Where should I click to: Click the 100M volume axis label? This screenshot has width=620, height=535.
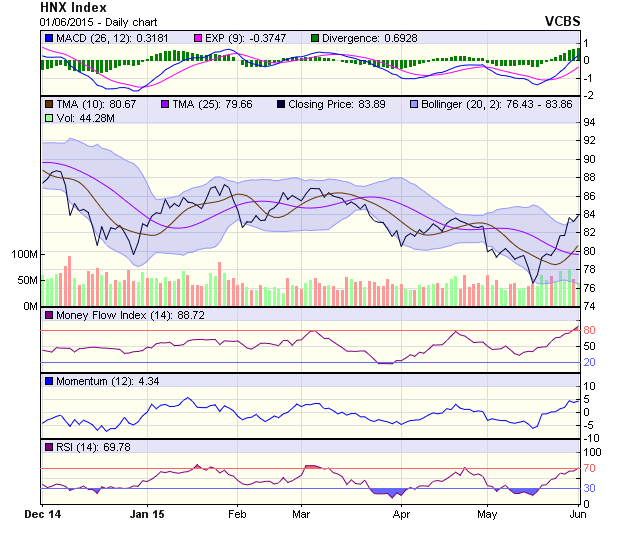22,254
